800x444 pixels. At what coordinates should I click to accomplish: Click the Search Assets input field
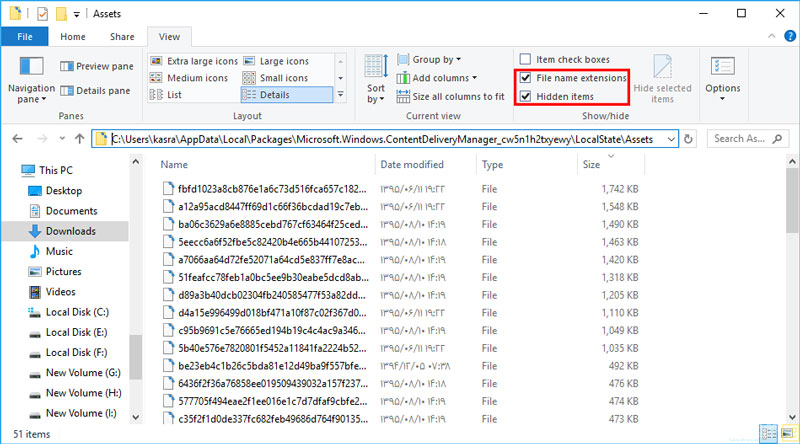click(x=745, y=139)
